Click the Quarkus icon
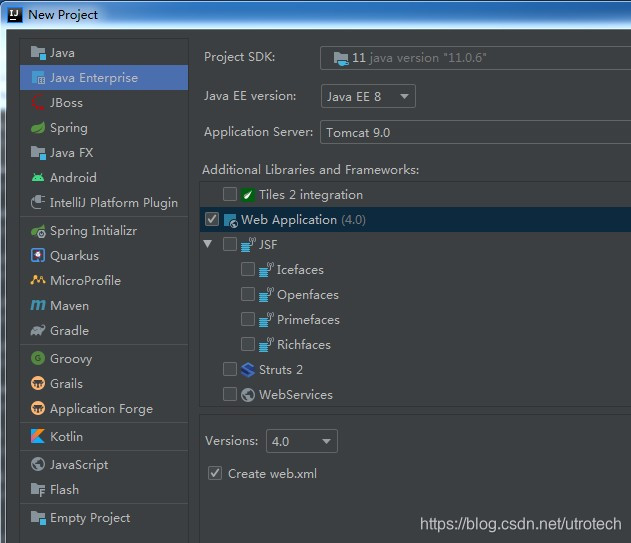Screen dimensions: 631x543 38,256
